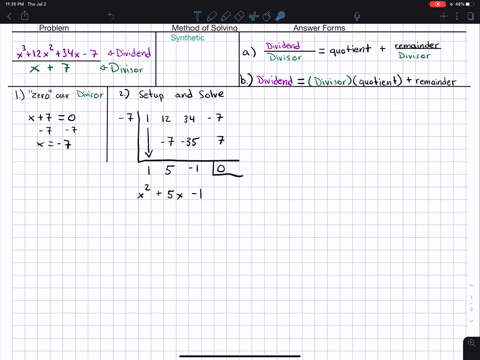Open the share and export menu
This screenshot has height=360, width=480.
coord(25,15)
